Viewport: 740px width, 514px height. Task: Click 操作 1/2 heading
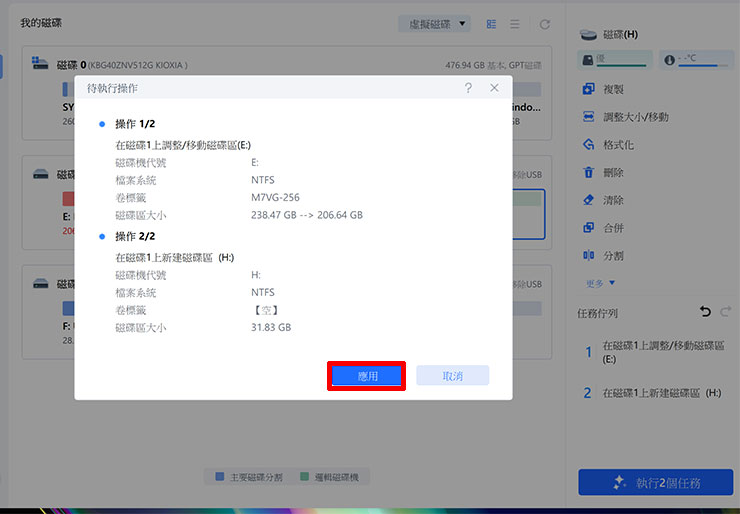(135, 124)
